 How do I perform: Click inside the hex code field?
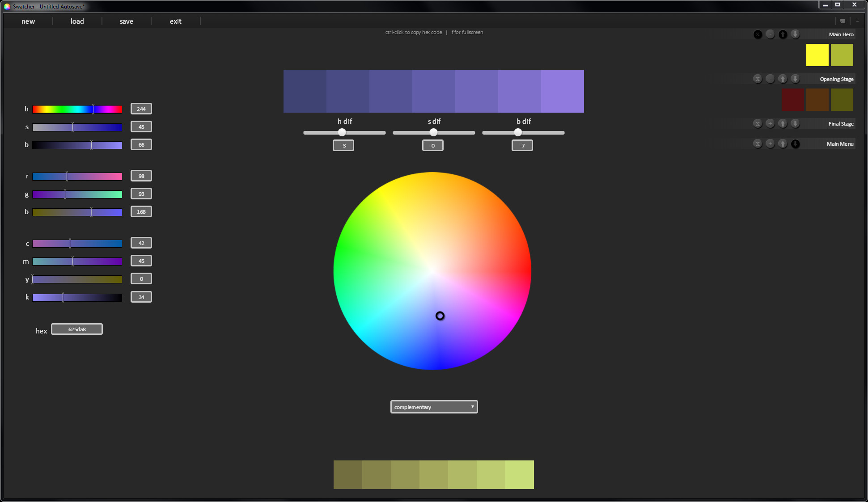coord(76,329)
